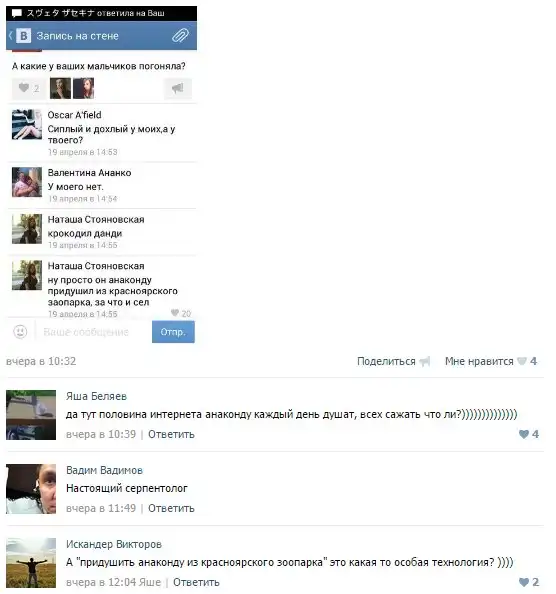556x594 pixels.
Task: Open Искандер Викторов's avatar picture
Action: [x=31, y=563]
